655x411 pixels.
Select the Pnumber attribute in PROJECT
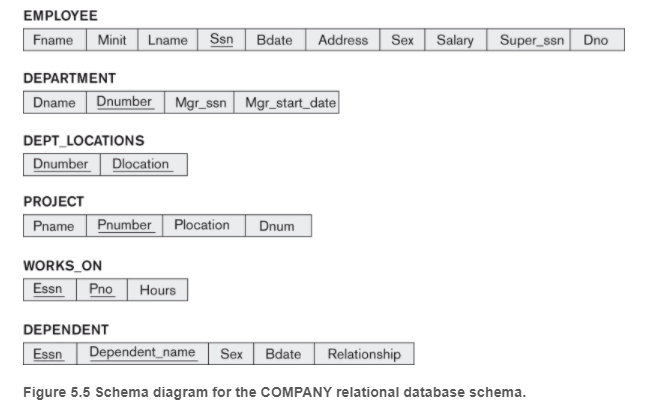pos(124,226)
